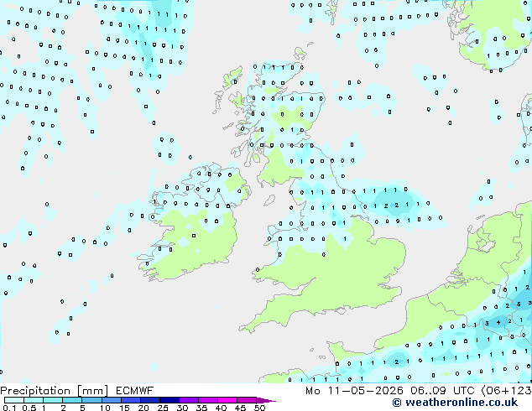Select the 30–35 mm violet legend swatch
The height and width of the screenshot is (411, 532).
pos(189,400)
